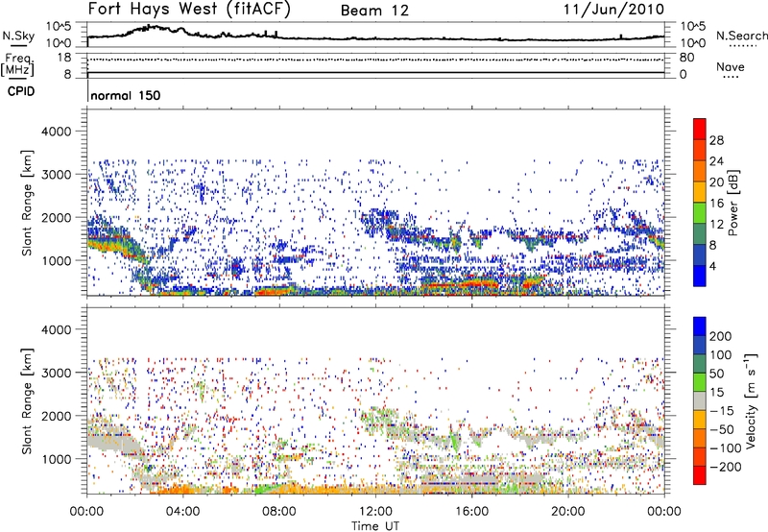Click the 'CPID' label
This screenshot has height=532, width=768.
pos(21,91)
